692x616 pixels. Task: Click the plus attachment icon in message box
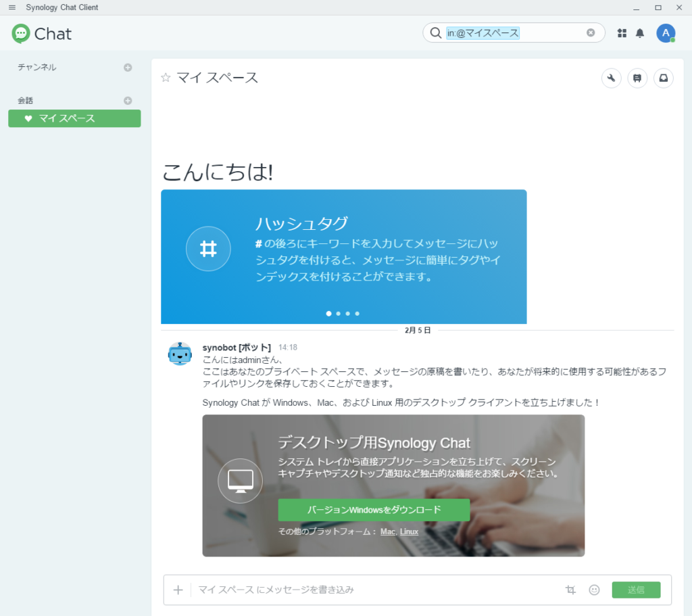click(178, 590)
